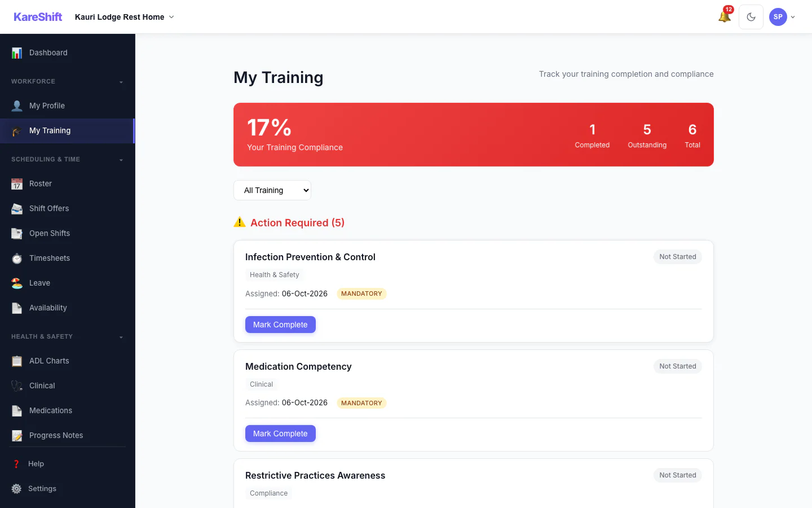
Task: Click the ADL Charts clipboard icon
Action: [x=17, y=361]
